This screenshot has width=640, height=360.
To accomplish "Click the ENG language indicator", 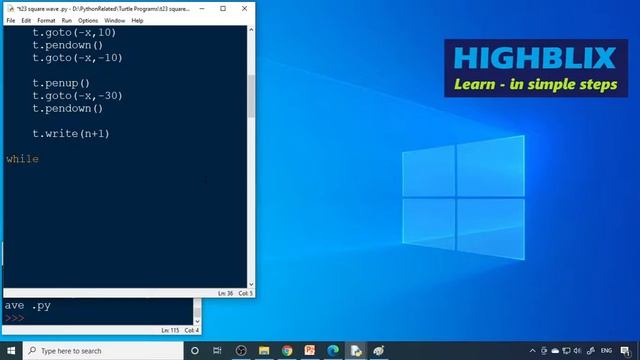I will point(606,351).
